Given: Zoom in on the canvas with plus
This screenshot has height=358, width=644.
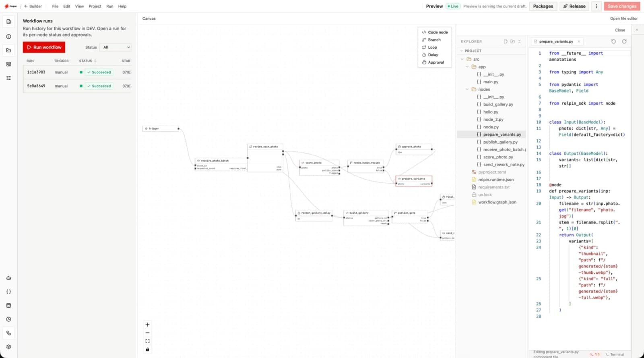Looking at the screenshot, I should tap(147, 325).
